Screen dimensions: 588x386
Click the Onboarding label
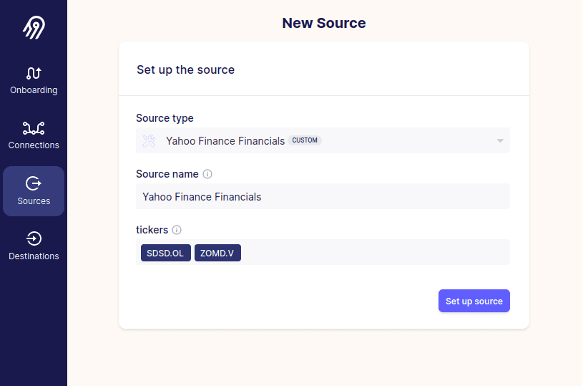click(34, 90)
